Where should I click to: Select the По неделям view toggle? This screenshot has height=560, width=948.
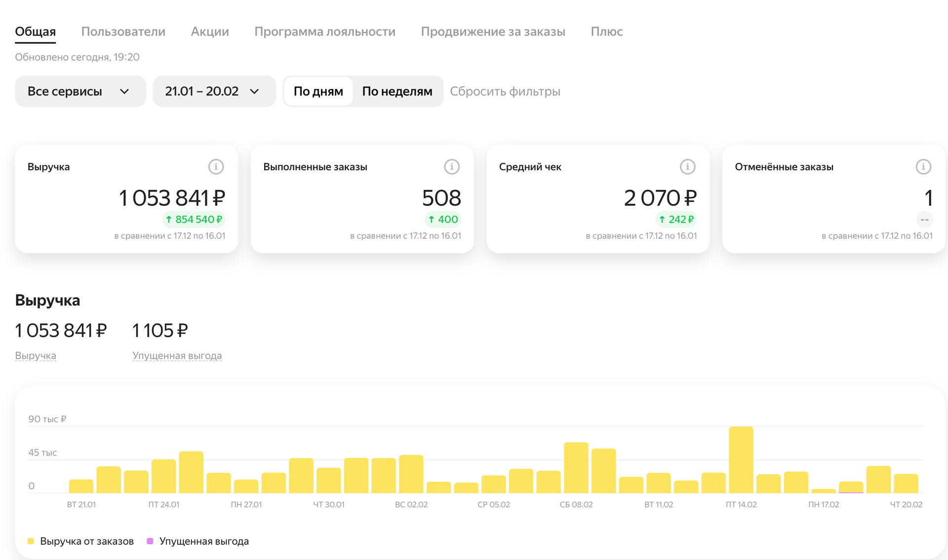(x=397, y=91)
